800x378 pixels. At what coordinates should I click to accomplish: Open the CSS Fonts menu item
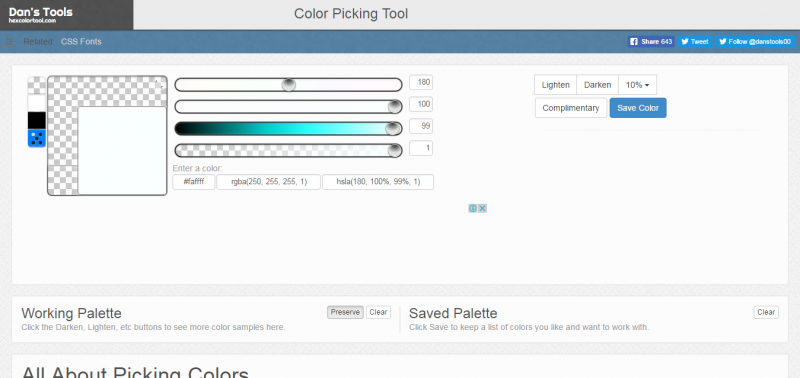point(81,42)
